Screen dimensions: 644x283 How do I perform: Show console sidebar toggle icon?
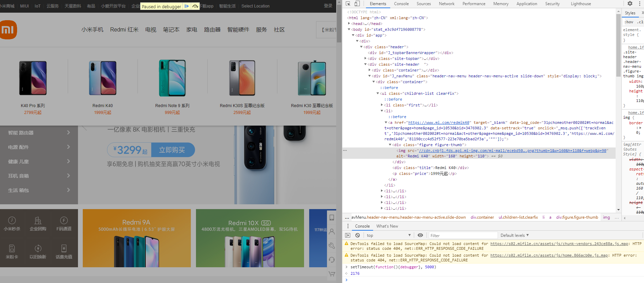(348, 235)
